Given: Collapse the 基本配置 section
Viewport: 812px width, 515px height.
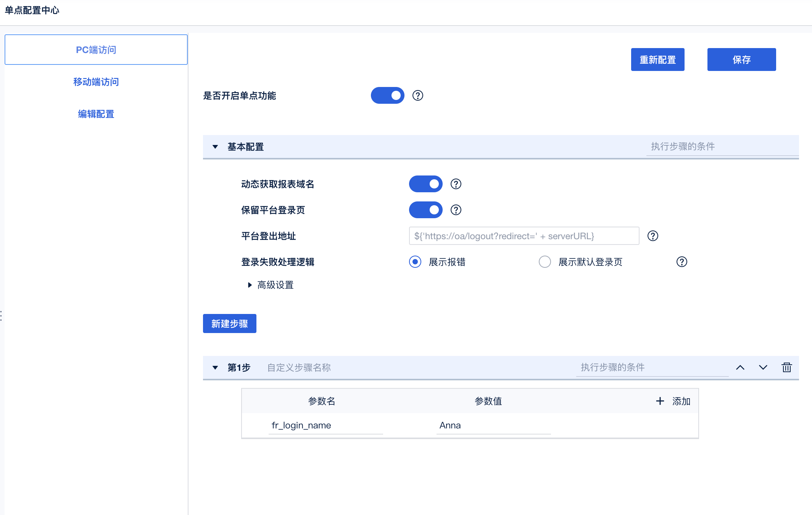Looking at the screenshot, I should tap(215, 147).
